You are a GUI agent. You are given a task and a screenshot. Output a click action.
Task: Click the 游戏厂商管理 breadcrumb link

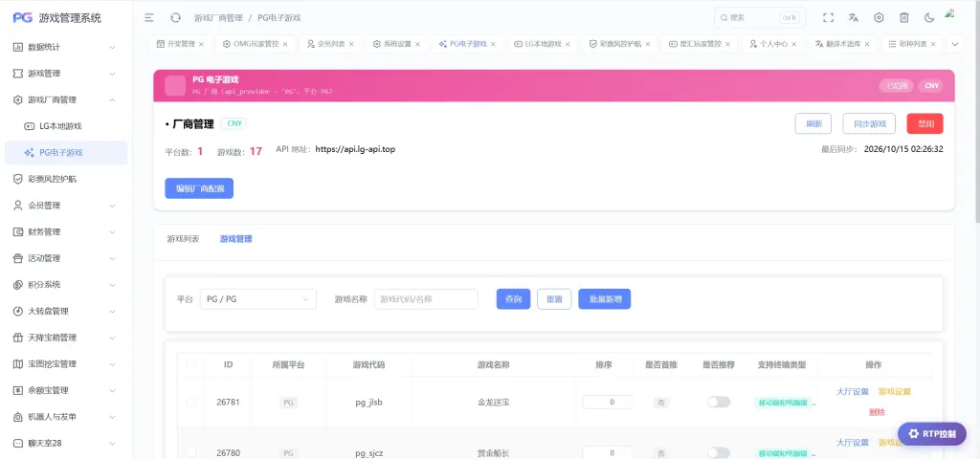218,18
